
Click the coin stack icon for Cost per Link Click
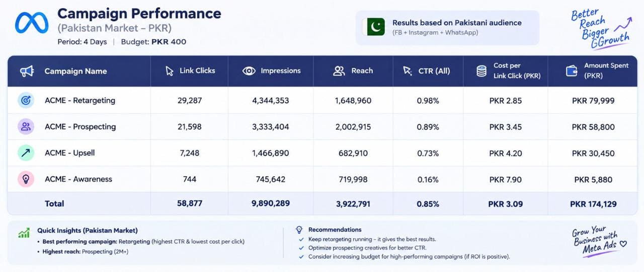pos(481,71)
